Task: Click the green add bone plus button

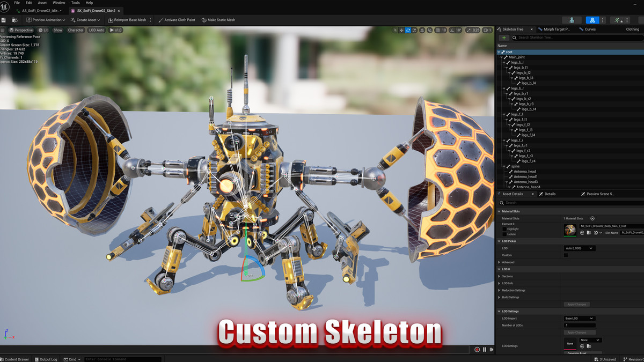Action: pyautogui.click(x=504, y=38)
